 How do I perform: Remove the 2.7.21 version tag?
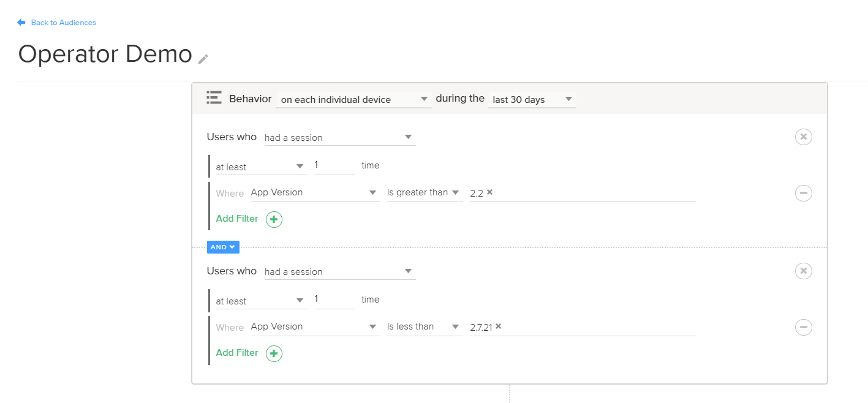(498, 326)
